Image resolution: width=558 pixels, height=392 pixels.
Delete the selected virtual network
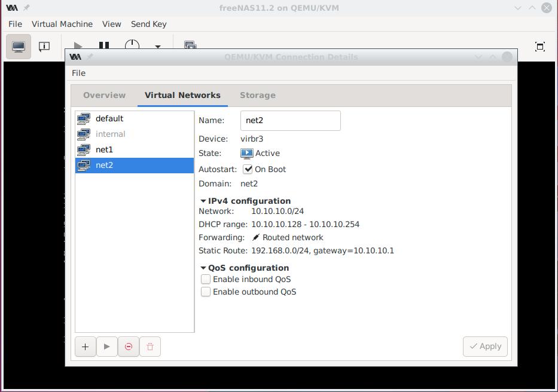click(150, 347)
